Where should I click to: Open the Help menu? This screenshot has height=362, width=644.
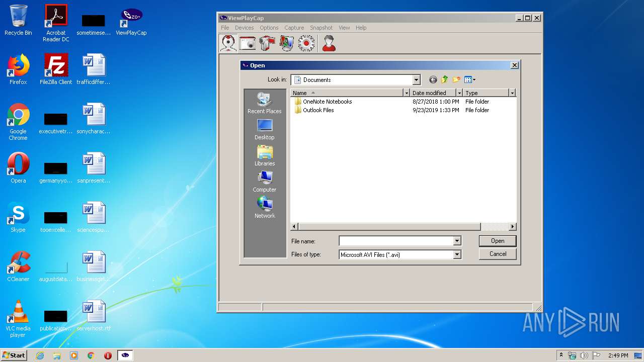point(361,28)
